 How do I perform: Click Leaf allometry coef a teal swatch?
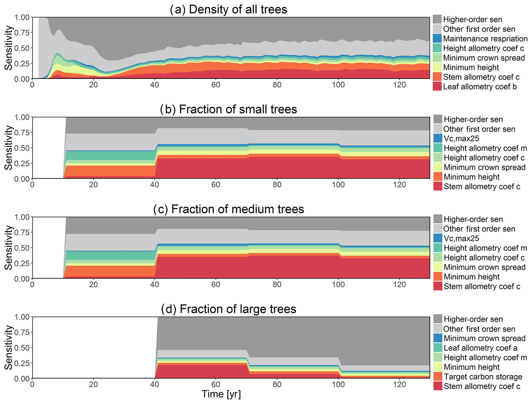tap(438, 348)
